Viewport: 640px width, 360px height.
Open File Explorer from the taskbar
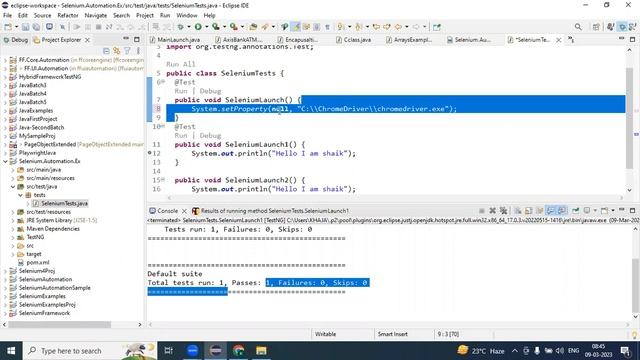pos(261,350)
